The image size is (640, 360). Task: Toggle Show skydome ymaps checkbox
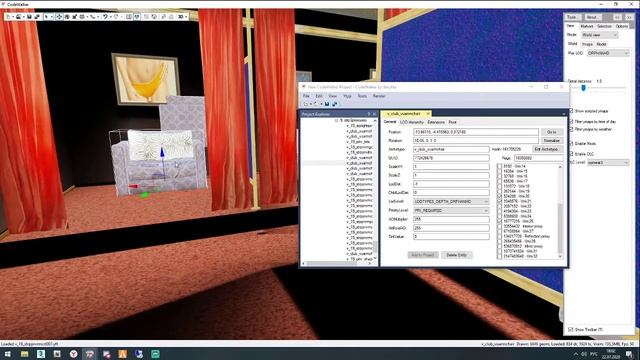click(x=571, y=111)
